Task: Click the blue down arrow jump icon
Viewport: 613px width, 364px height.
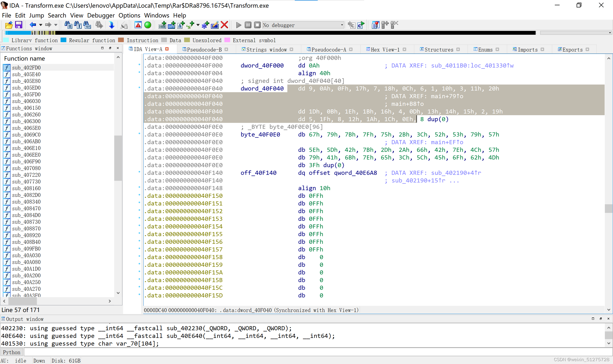Action: click(112, 25)
